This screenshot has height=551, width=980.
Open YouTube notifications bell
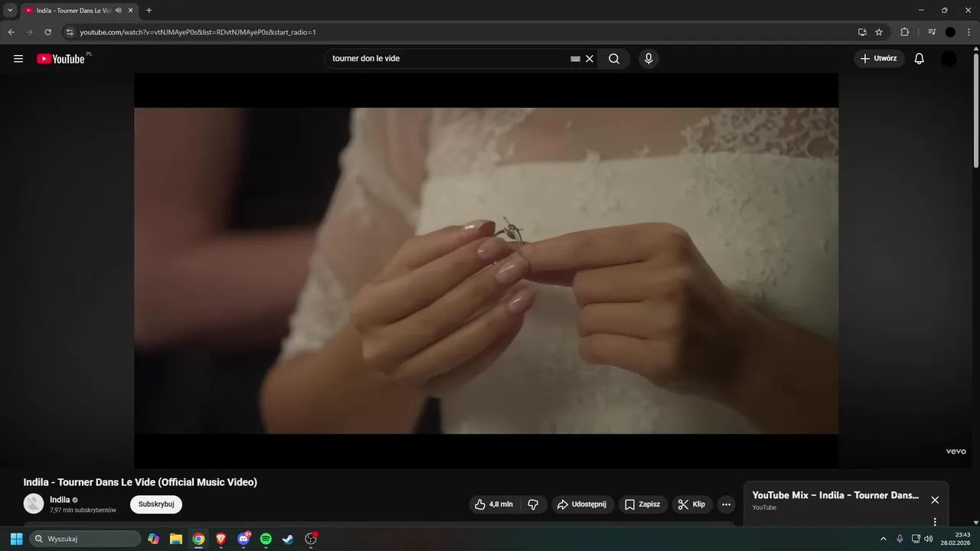[920, 59]
